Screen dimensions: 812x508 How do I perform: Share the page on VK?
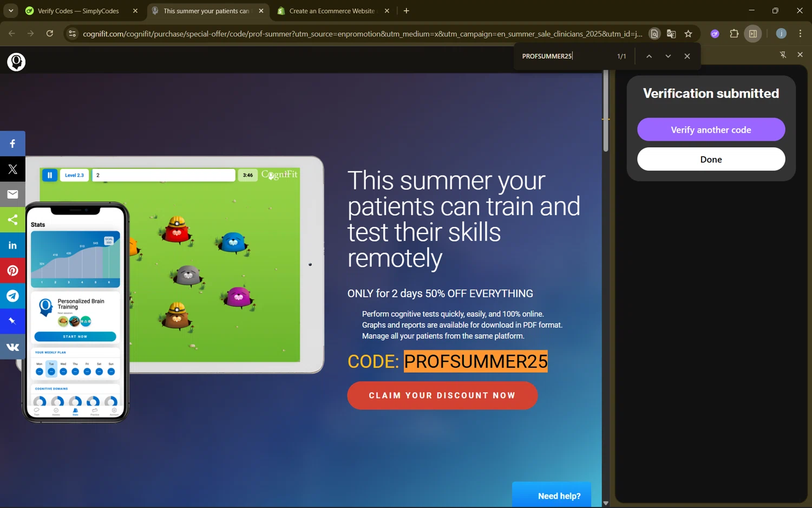(12, 347)
